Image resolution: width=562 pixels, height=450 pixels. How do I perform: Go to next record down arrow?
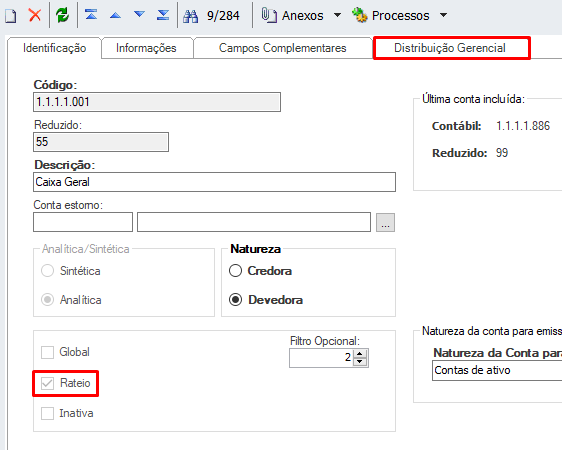tap(139, 14)
